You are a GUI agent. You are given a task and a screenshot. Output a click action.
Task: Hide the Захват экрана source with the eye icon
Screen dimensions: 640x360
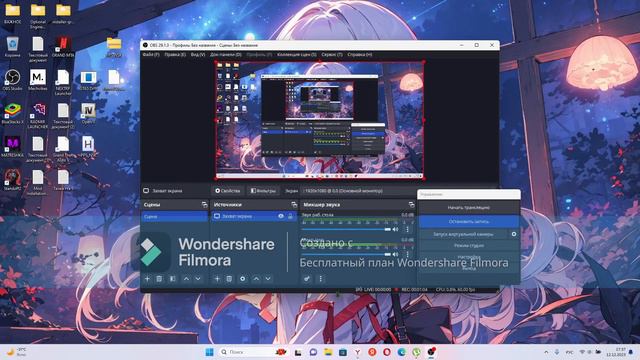(281, 216)
